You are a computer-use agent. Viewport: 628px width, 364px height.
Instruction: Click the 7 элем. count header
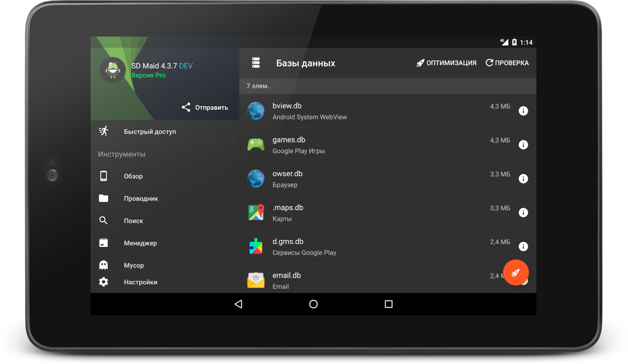pyautogui.click(x=258, y=86)
